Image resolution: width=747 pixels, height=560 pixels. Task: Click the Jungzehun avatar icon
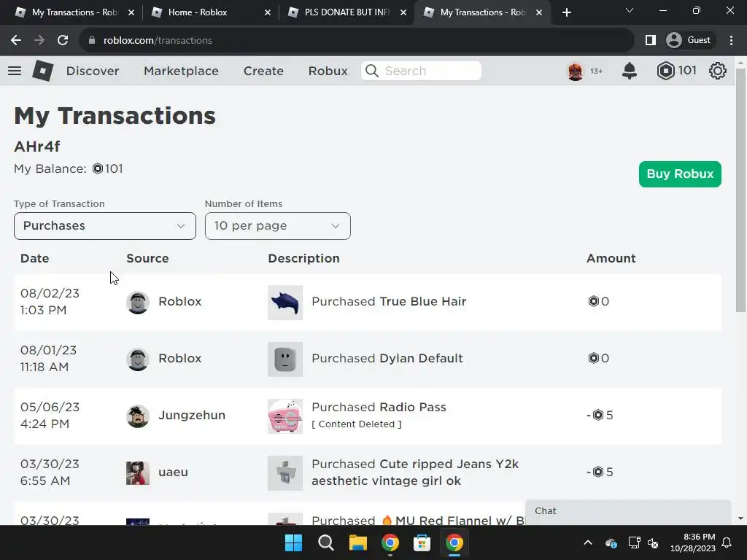click(x=138, y=416)
